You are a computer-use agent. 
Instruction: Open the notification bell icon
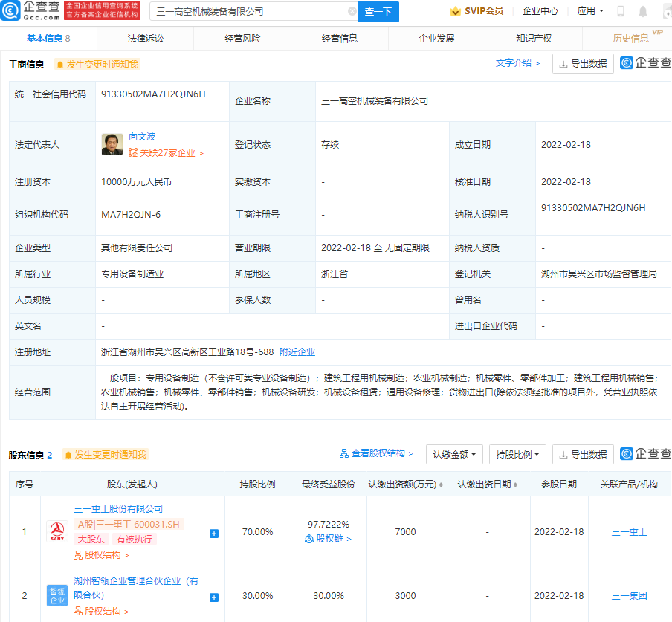click(642, 11)
